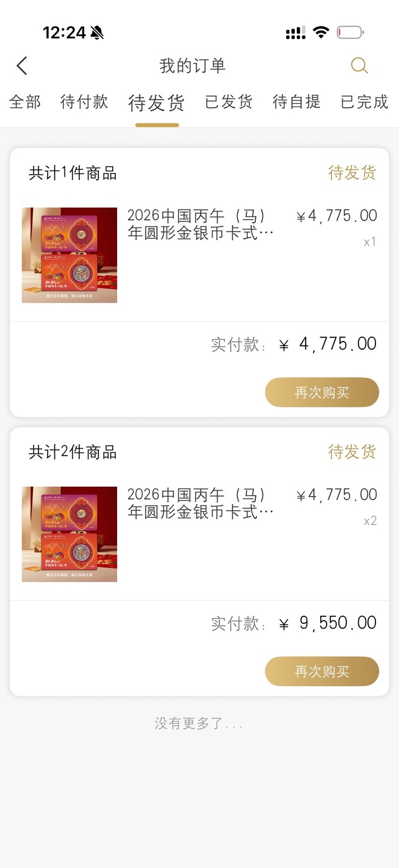Tap the back arrow icon
The width and height of the screenshot is (399, 868).
[x=22, y=66]
